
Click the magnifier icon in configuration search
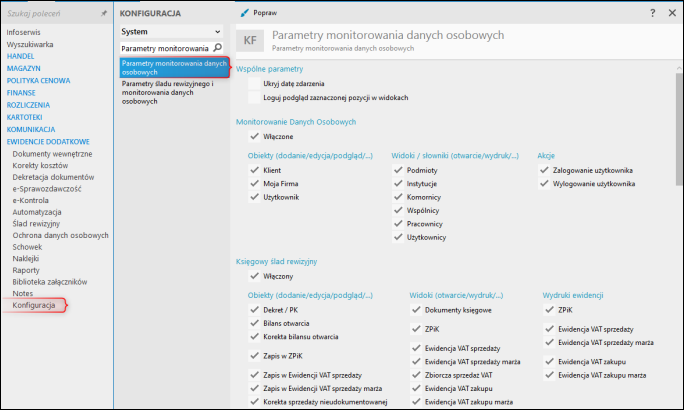coord(217,48)
